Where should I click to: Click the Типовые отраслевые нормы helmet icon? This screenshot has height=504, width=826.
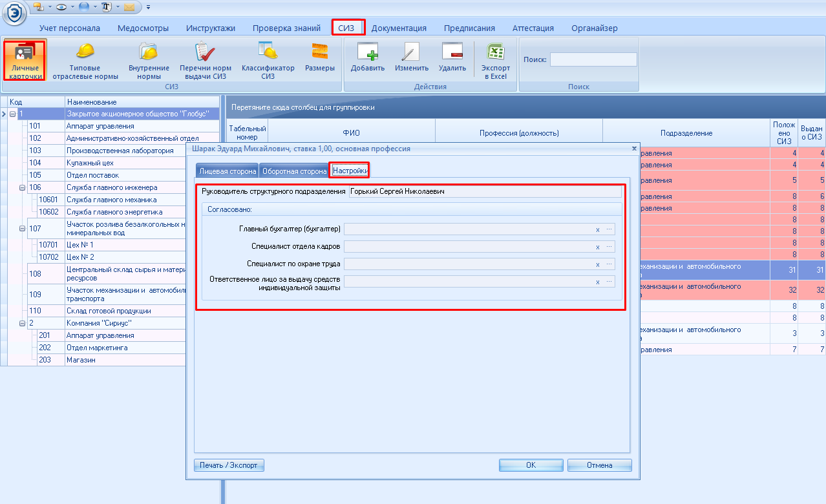click(x=85, y=61)
